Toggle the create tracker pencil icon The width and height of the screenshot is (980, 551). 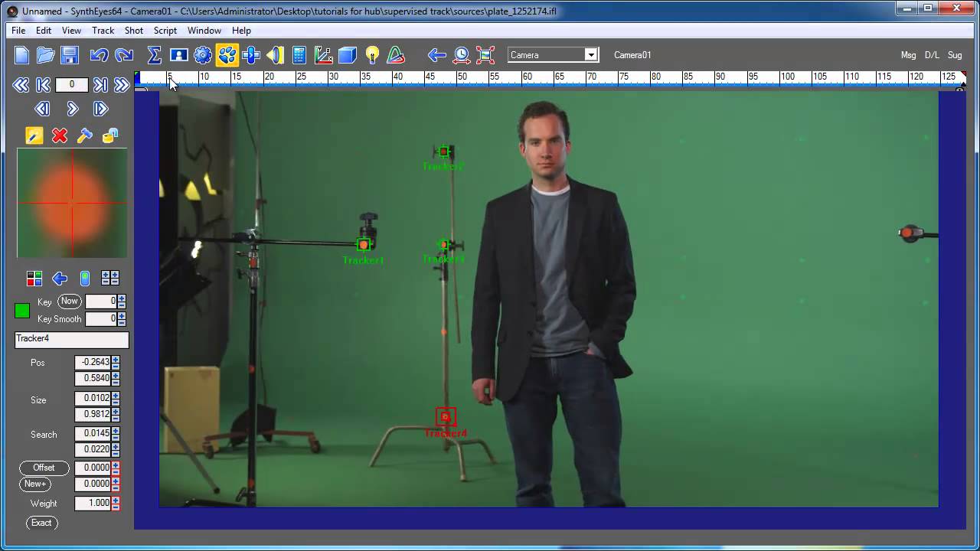click(34, 135)
